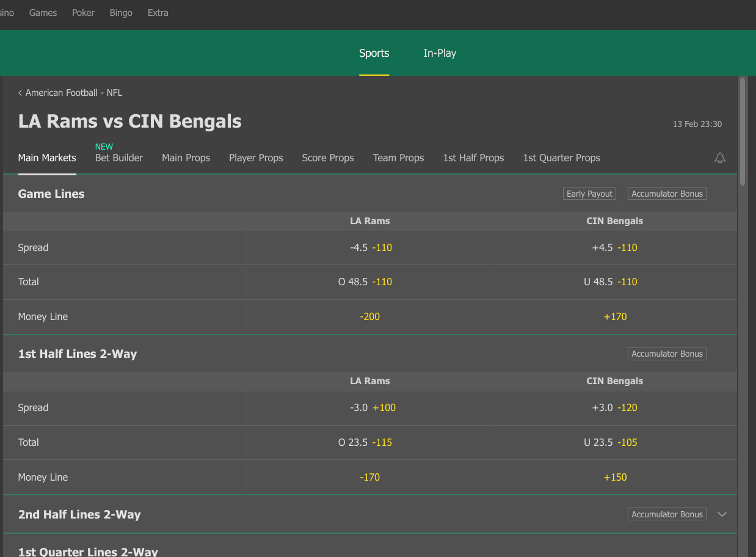The width and height of the screenshot is (756, 557).
Task: Click the notification bell icon
Action: 720,158
